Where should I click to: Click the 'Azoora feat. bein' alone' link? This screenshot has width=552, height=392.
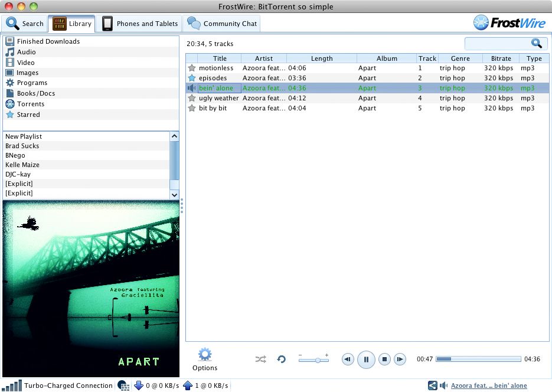point(488,386)
